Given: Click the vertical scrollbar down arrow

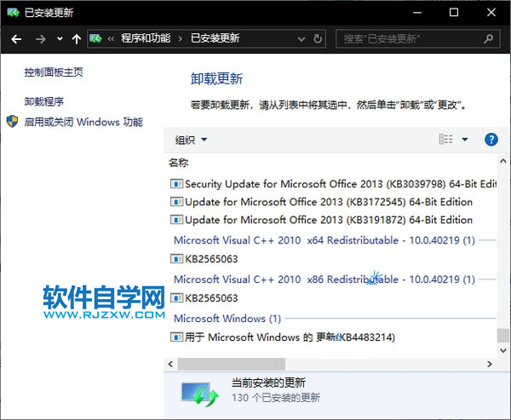Looking at the screenshot, I should click(502, 350).
